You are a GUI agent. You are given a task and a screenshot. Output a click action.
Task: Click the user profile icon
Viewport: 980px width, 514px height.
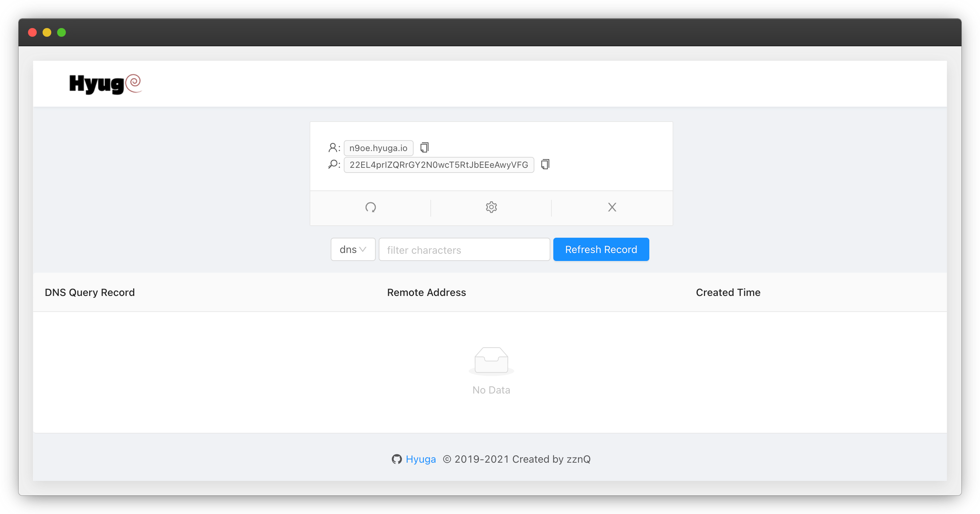click(x=332, y=147)
